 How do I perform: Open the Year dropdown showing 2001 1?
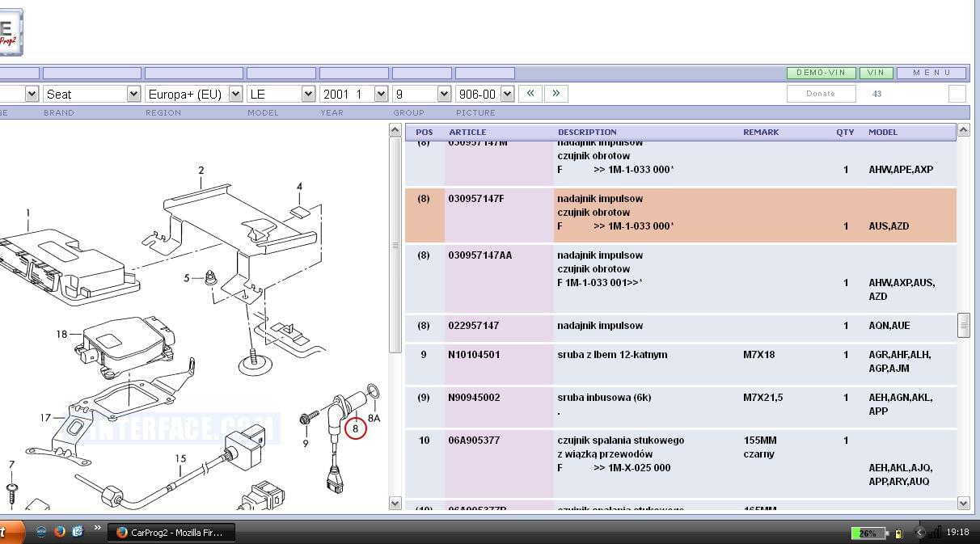tap(354, 94)
